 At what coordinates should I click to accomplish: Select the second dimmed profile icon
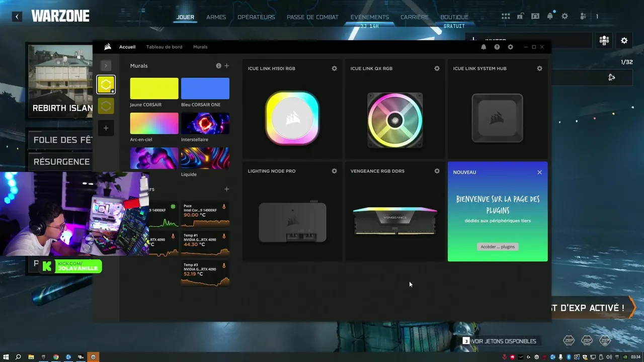[x=106, y=106]
